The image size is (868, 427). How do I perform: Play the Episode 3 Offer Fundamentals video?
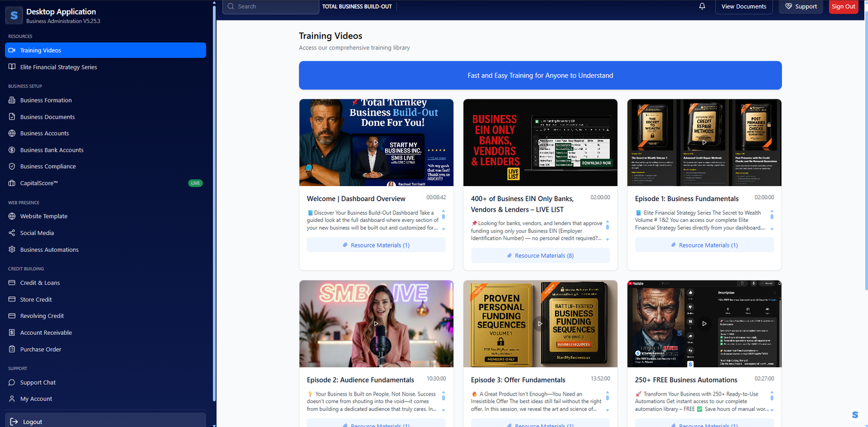[x=540, y=324]
